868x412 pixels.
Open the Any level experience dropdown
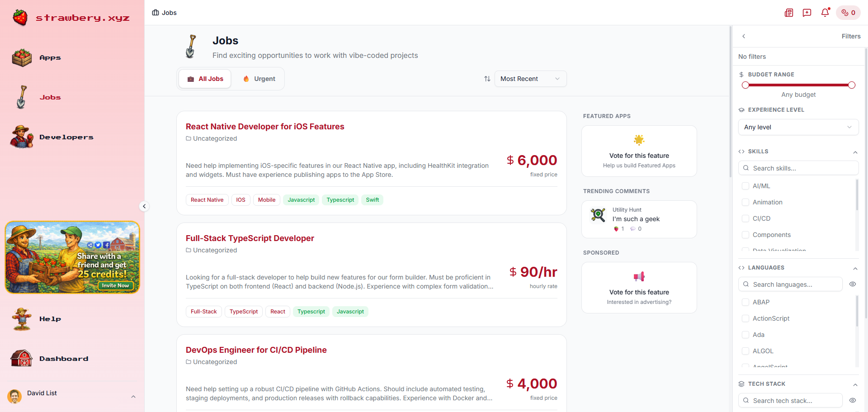point(798,127)
